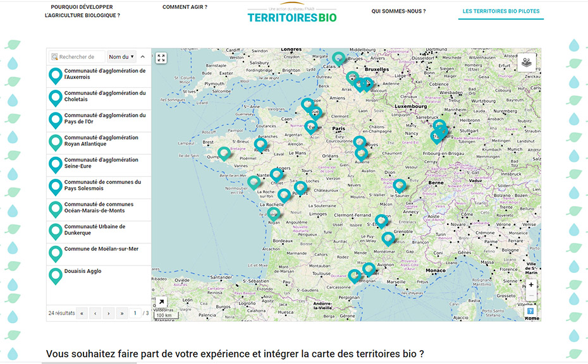This screenshot has width=588, height=364.
Task: Open Communauté d'agglomération Royan Atlantique entry
Action: click(99, 143)
